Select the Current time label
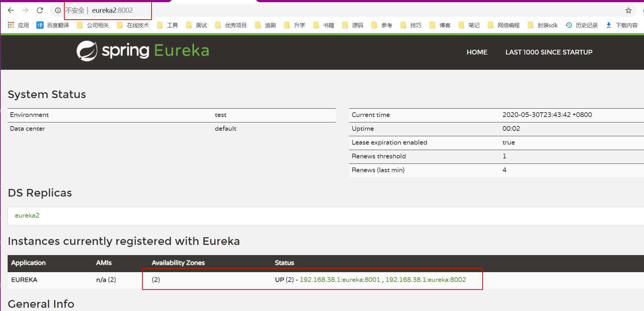This screenshot has height=311, width=644. (x=371, y=115)
